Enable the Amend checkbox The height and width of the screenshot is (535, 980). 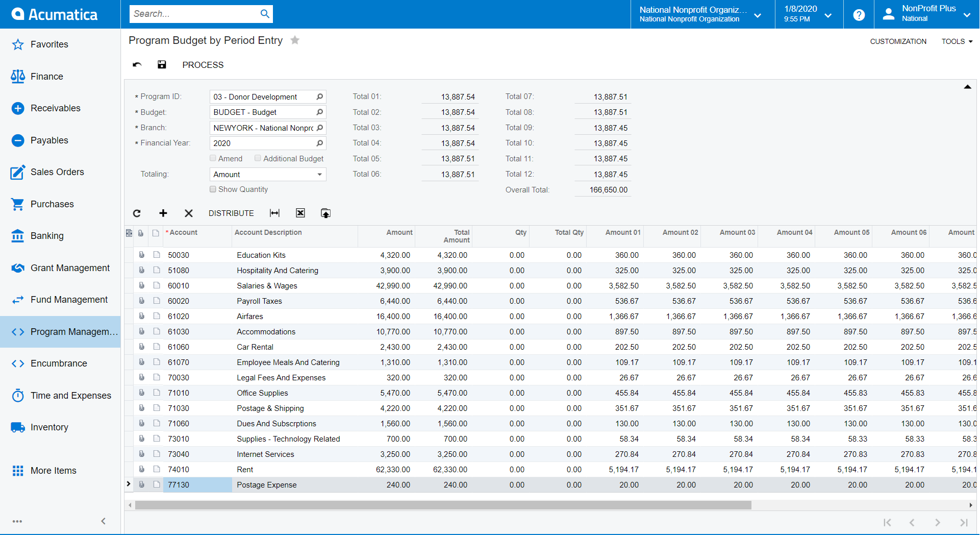pyautogui.click(x=213, y=158)
